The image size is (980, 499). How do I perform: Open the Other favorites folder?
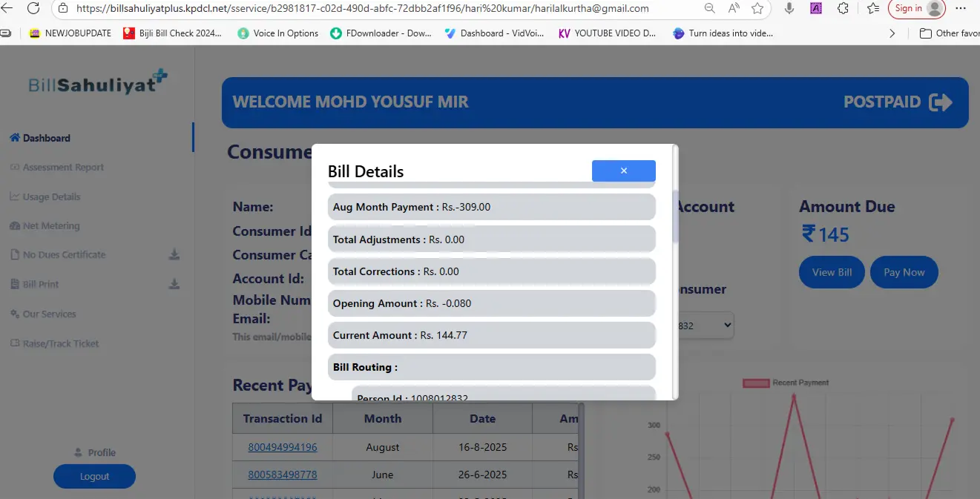pyautogui.click(x=950, y=33)
